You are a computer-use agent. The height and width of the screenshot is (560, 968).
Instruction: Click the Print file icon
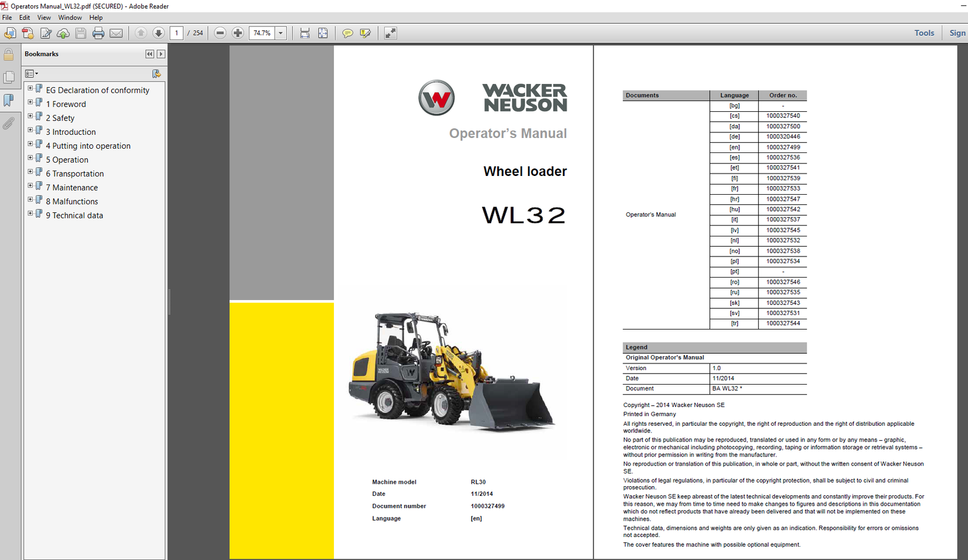99,33
